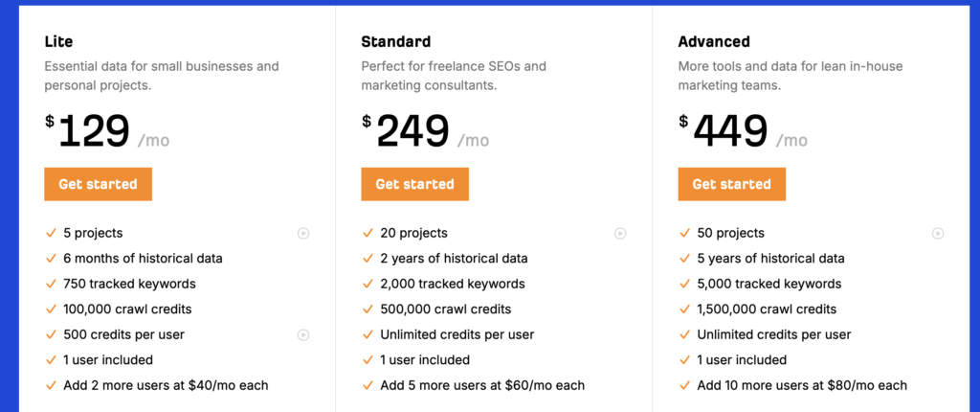Click checkmark next to 1,500,000 crawl credits
980x412 pixels.
point(685,309)
